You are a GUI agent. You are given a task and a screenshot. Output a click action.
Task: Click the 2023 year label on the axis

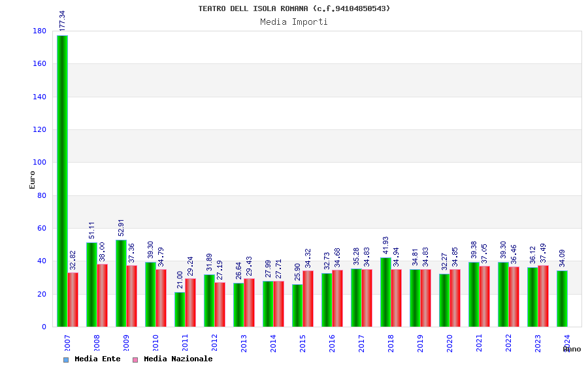click(538, 343)
